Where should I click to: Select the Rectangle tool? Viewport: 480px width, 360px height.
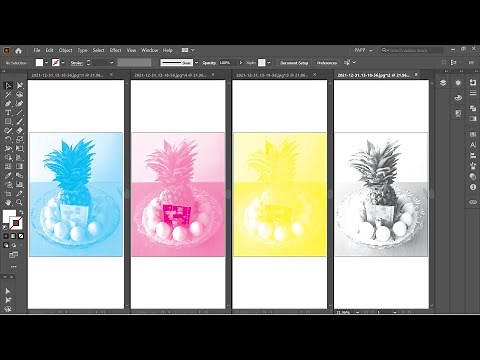pyautogui.click(x=8, y=122)
